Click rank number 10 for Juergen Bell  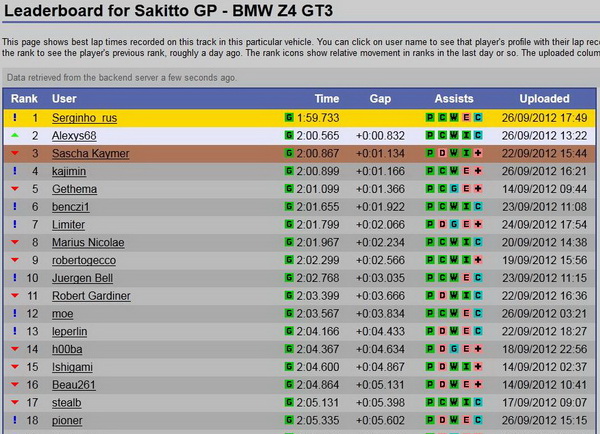(32, 278)
